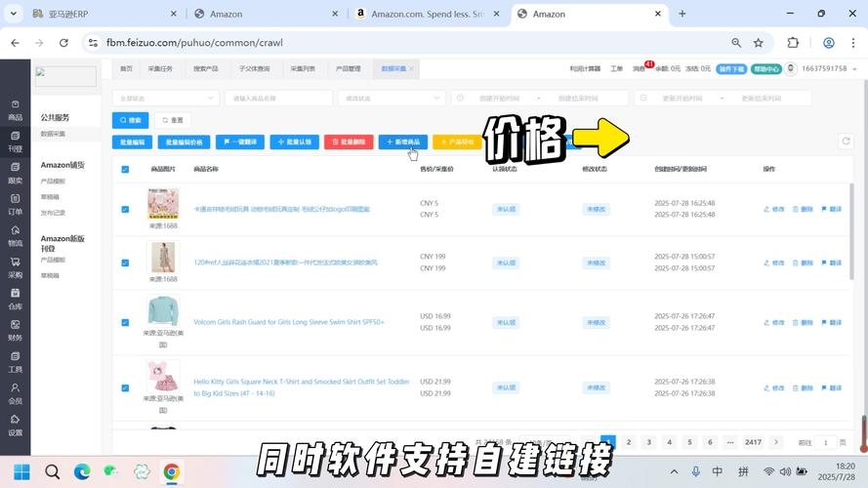
Task: Open Chrome from the taskbar
Action: pyautogui.click(x=171, y=472)
